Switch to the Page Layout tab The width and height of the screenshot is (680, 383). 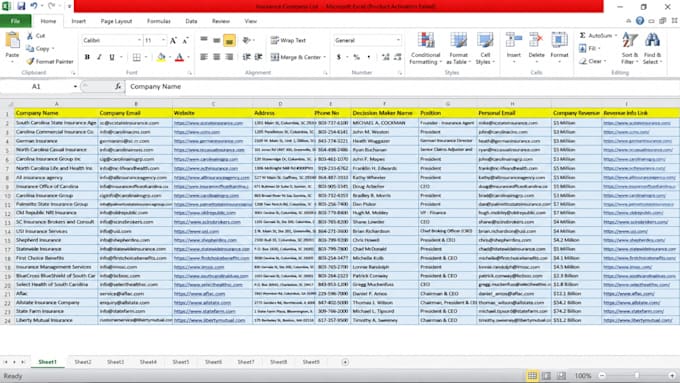(116, 21)
